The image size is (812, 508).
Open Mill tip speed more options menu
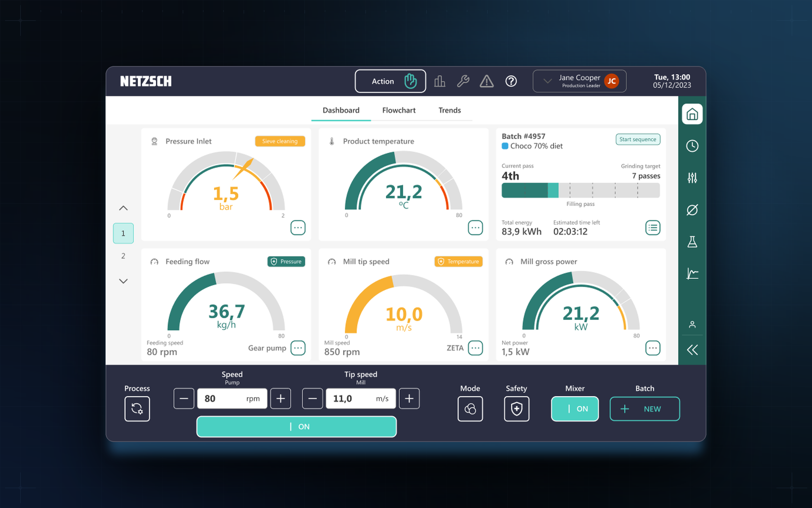click(x=476, y=348)
